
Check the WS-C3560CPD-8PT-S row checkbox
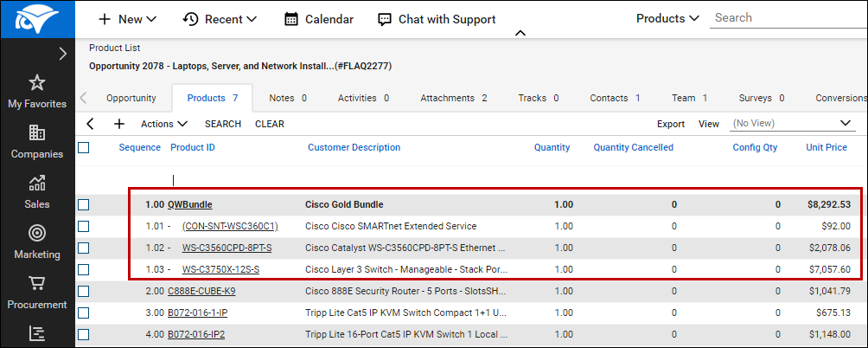click(84, 248)
